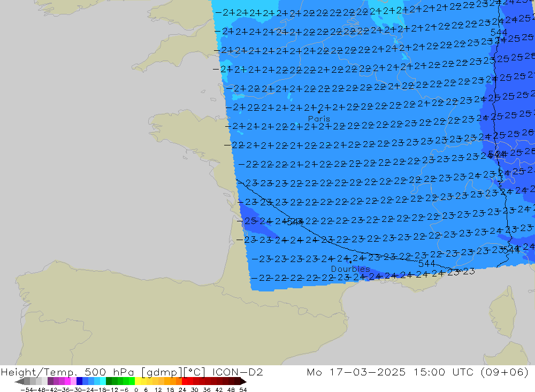Click the Paris city label

pos(319,119)
